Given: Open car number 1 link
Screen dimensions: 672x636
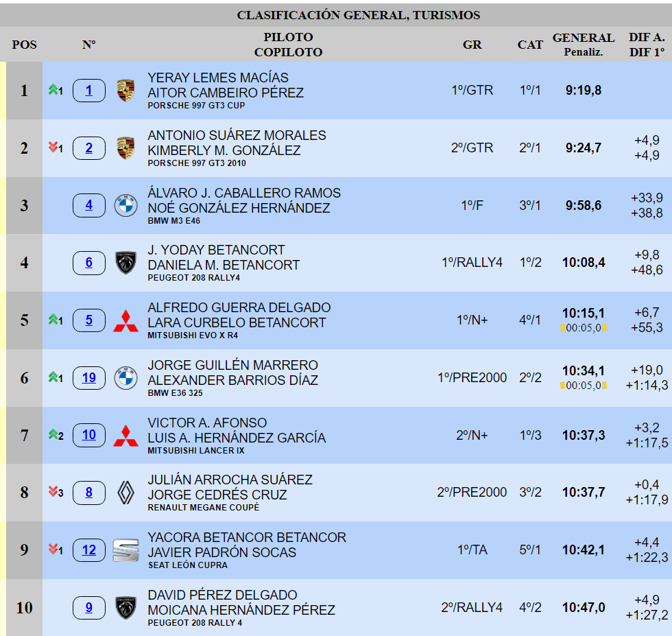Looking at the screenshot, I should click(89, 90).
